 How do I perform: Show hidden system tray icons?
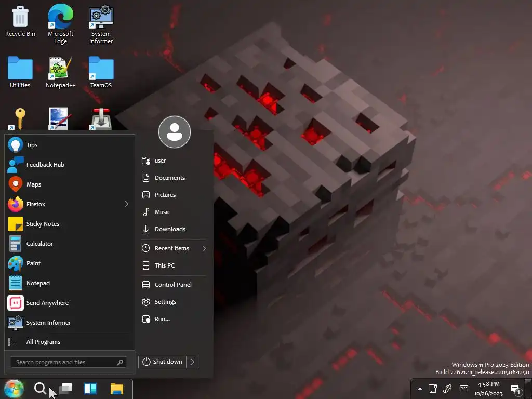(420, 389)
